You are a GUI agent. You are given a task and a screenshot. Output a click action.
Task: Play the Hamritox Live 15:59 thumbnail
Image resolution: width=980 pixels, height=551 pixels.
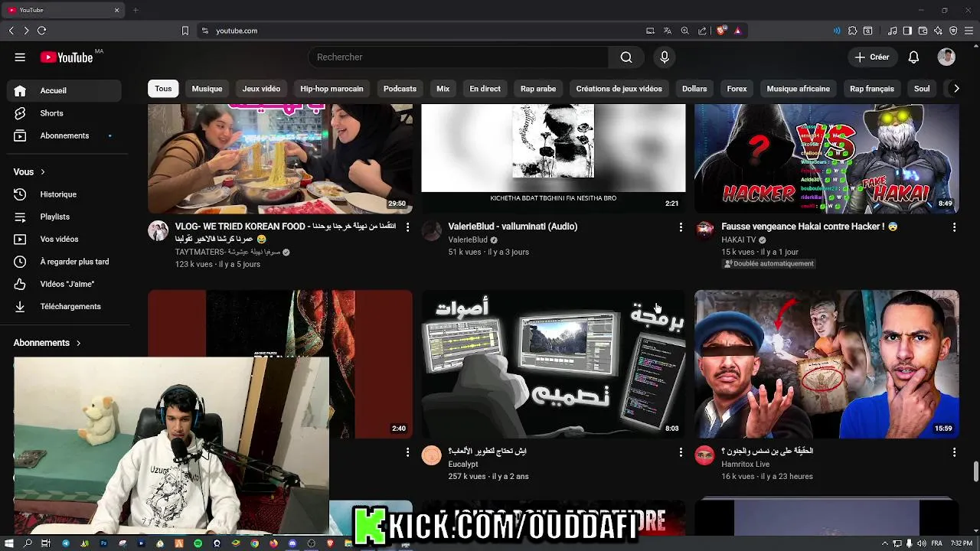tap(827, 364)
